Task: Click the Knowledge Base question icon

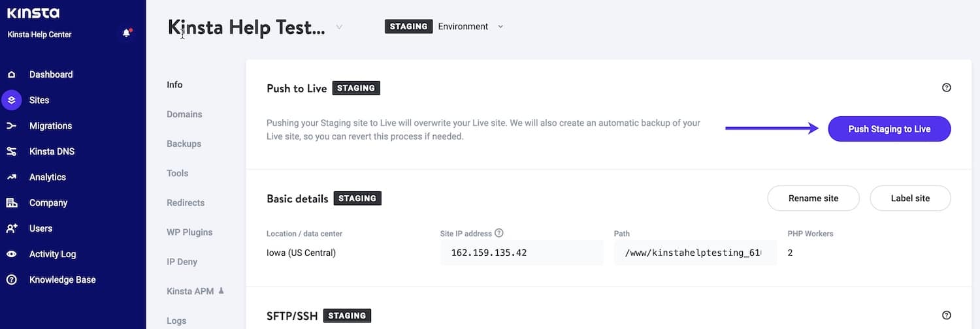Action: click(x=12, y=280)
